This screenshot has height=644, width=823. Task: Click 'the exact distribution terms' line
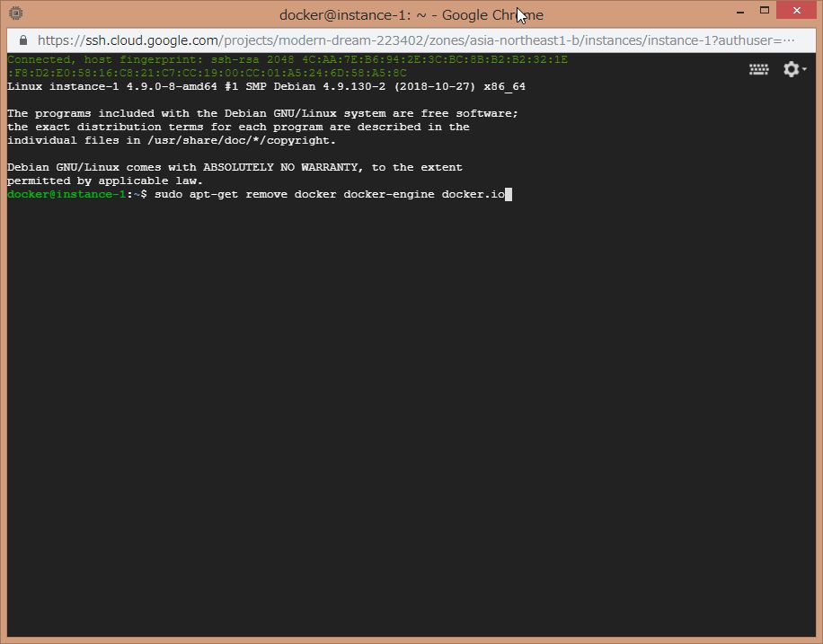coord(238,127)
